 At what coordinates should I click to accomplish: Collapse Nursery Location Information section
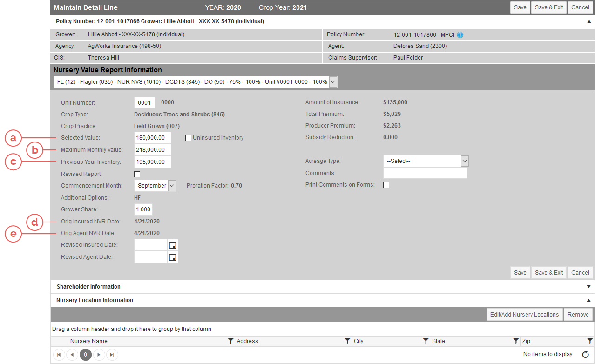coord(589,300)
